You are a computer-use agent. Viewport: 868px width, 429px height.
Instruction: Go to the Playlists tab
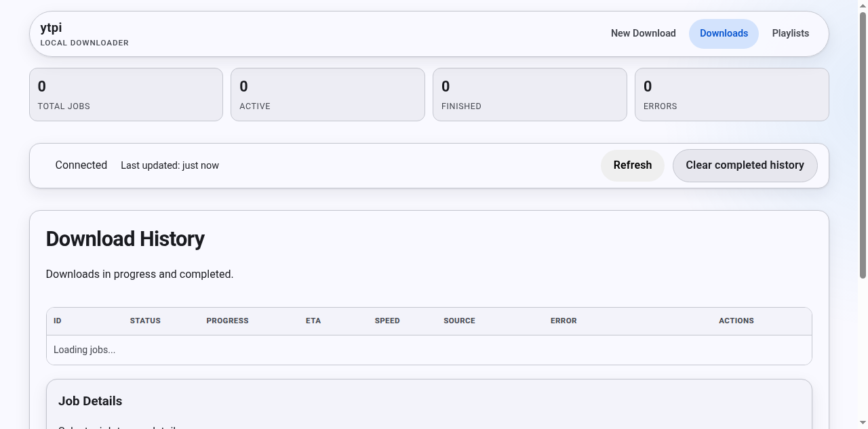[790, 33]
